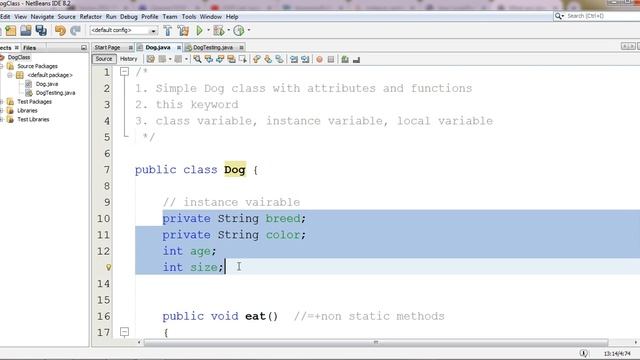Viewport: 640px width, 360px height.
Task: Toggle highlight search icon
Action: (231, 59)
